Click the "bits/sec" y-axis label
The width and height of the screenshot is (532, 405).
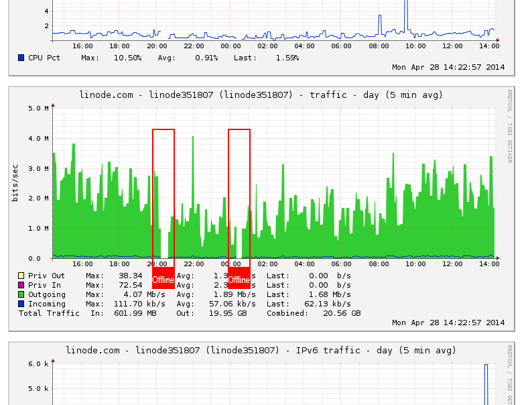15,183
